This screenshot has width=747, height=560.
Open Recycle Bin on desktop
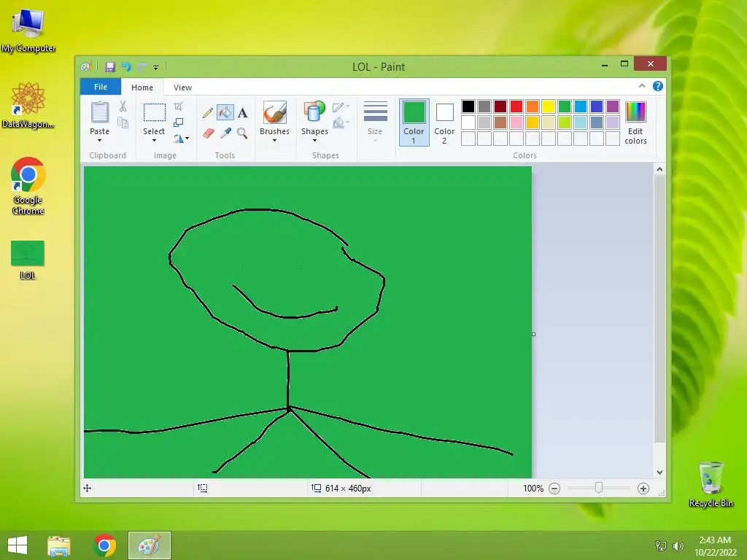coord(711,484)
